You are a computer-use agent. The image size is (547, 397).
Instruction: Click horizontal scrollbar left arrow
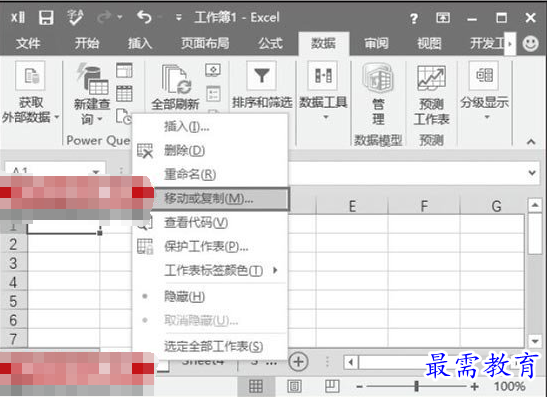coord(351,362)
